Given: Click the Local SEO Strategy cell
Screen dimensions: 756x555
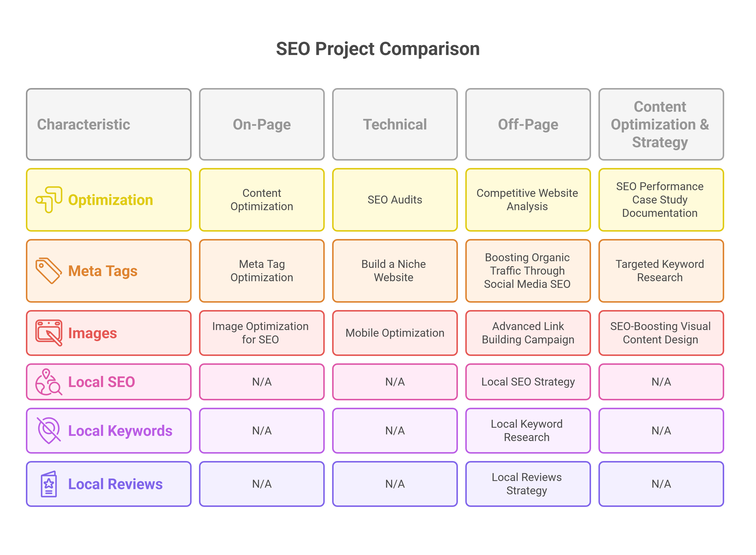Looking at the screenshot, I should tap(528, 382).
